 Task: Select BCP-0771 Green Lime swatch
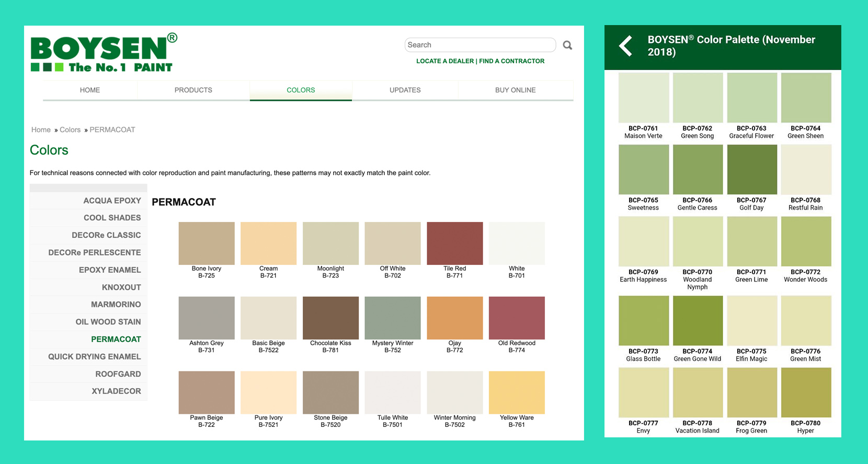point(752,241)
